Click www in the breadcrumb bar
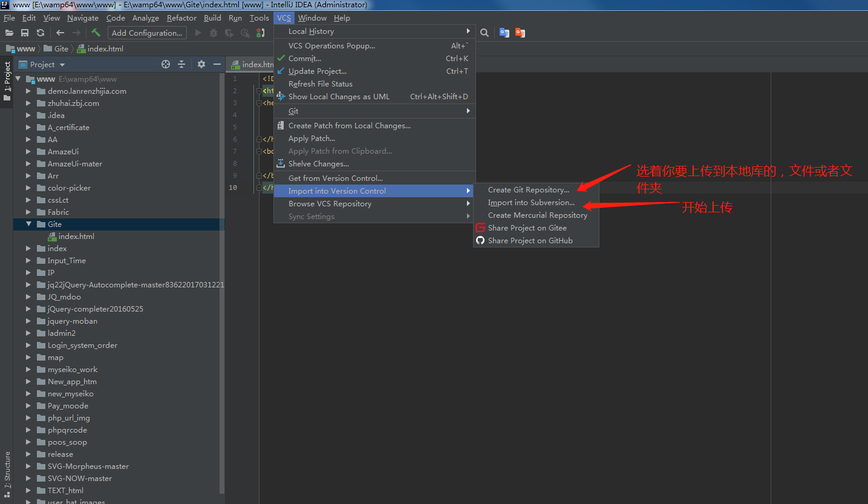 [26, 48]
